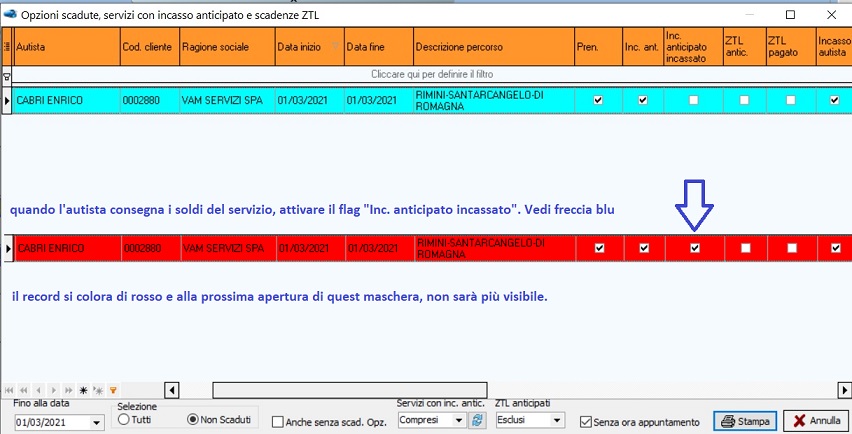Sort by Data fine column header
Screen dimensions: 852x434
point(379,47)
